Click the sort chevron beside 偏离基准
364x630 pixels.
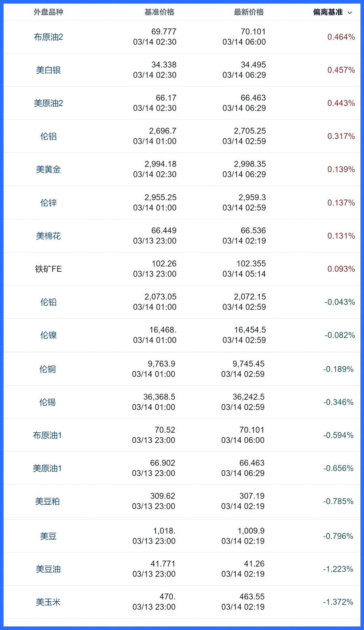350,13
